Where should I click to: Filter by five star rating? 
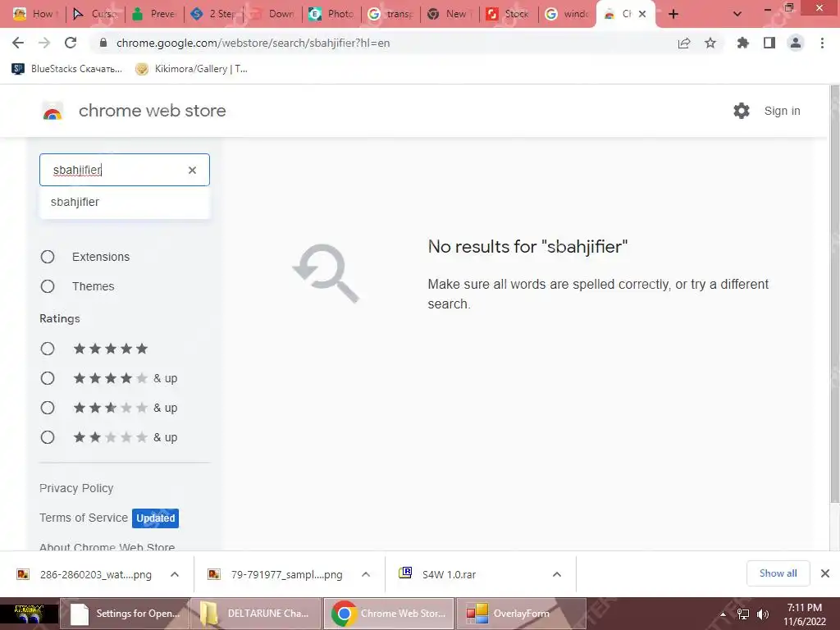coord(48,349)
